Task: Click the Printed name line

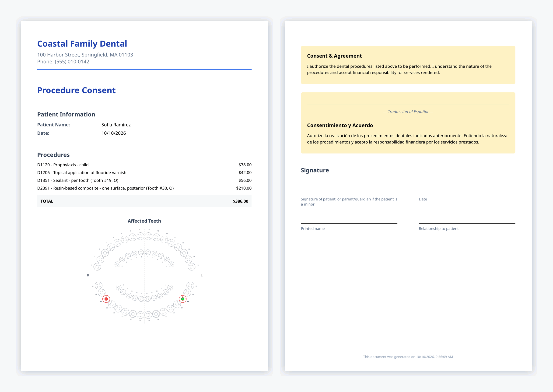Action: click(x=349, y=223)
